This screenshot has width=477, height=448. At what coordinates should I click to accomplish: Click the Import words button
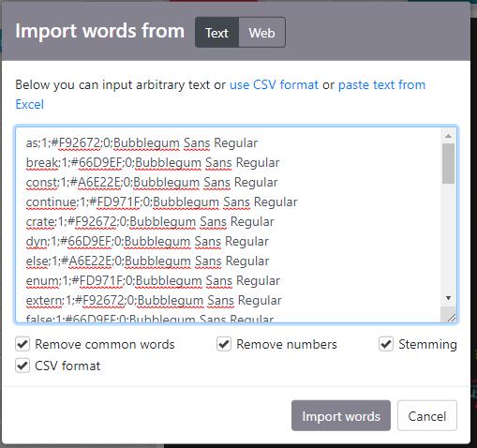click(341, 415)
